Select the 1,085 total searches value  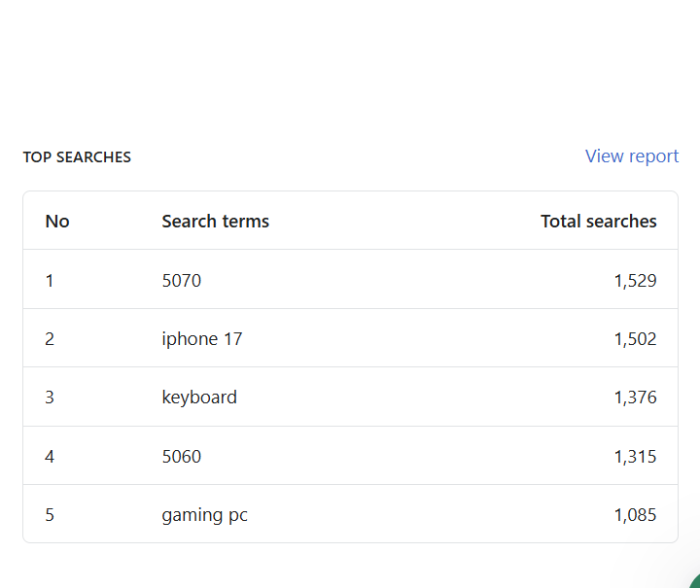(635, 515)
